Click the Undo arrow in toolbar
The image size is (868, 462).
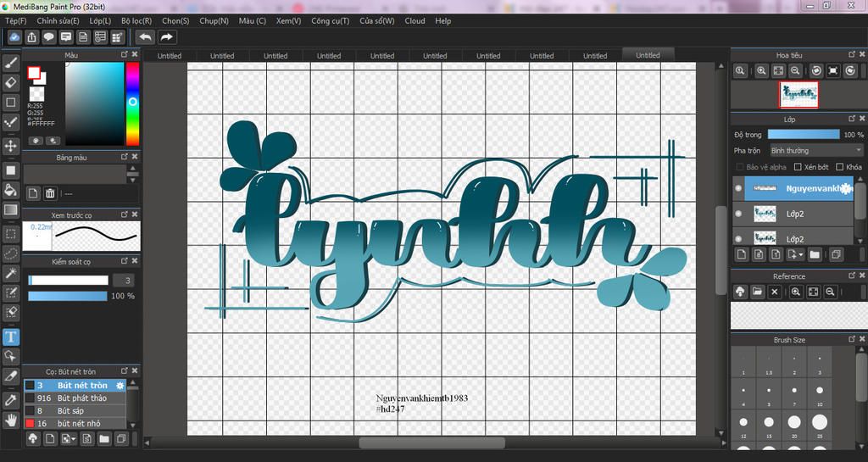tap(145, 37)
